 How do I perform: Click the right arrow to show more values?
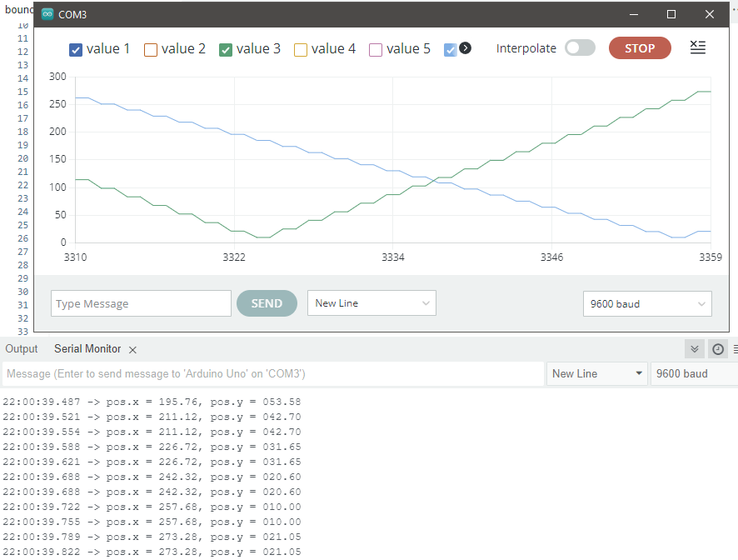[x=466, y=48]
